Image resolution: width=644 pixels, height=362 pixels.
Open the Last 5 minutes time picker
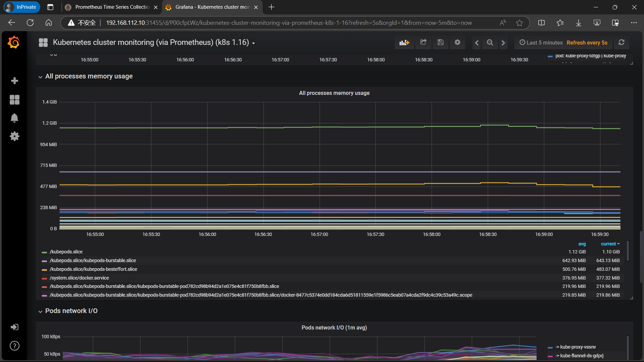tap(541, 43)
